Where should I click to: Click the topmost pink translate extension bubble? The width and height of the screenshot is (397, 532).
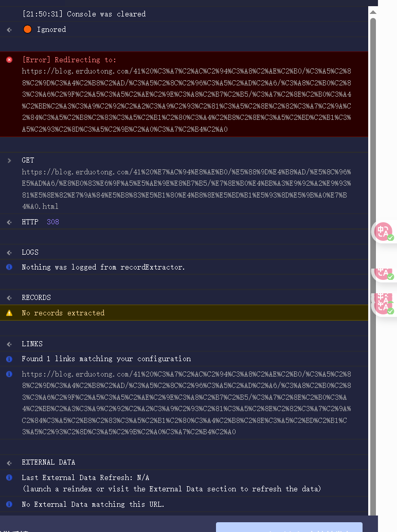click(384, 232)
